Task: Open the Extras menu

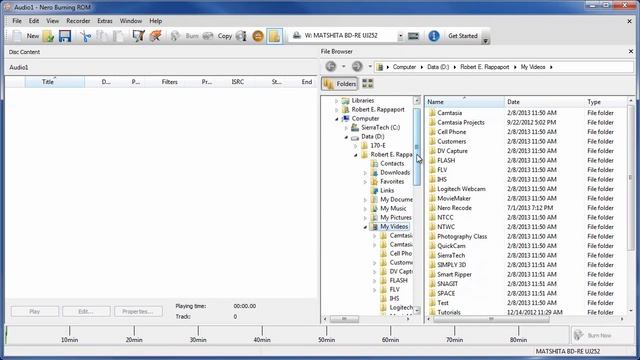Action: click(x=105, y=21)
